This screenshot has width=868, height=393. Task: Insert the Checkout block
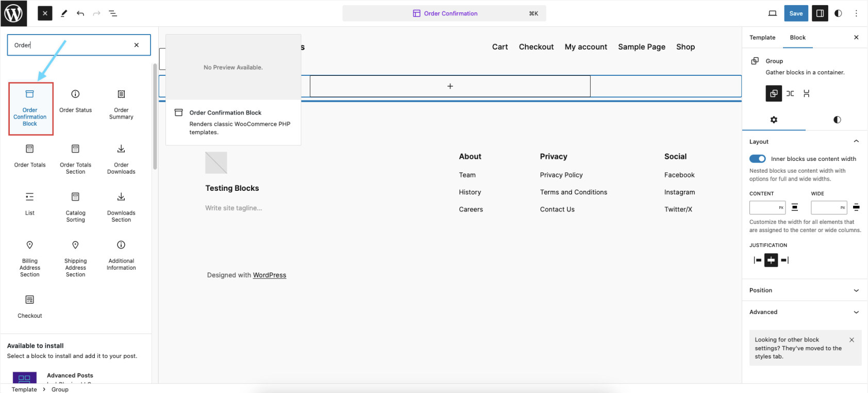[x=30, y=307]
